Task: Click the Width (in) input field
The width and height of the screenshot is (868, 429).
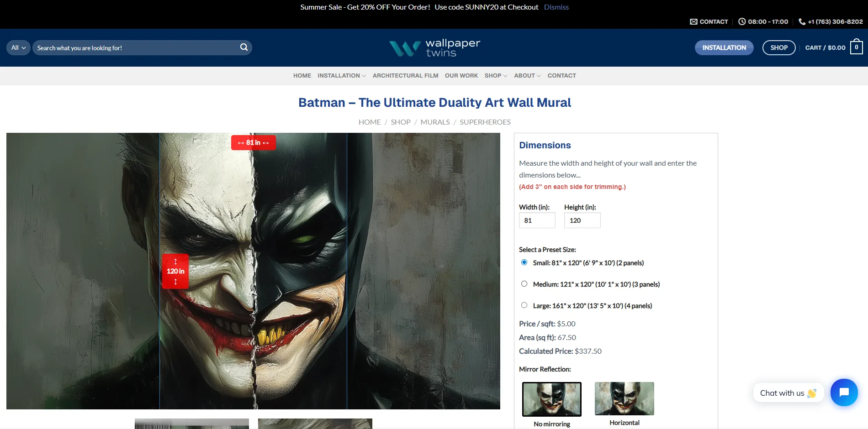Action: [537, 220]
